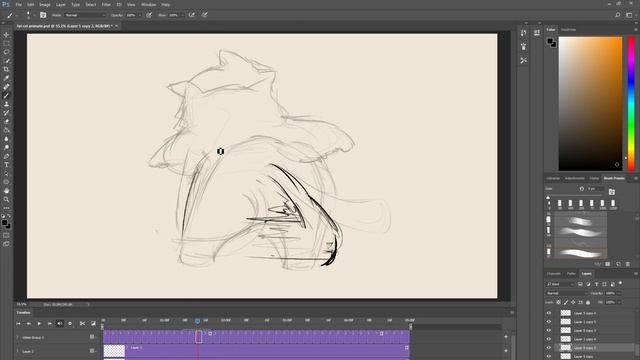640x360 pixels.
Task: Hide the Layer 5 copy 5 layer
Action: coord(549,322)
